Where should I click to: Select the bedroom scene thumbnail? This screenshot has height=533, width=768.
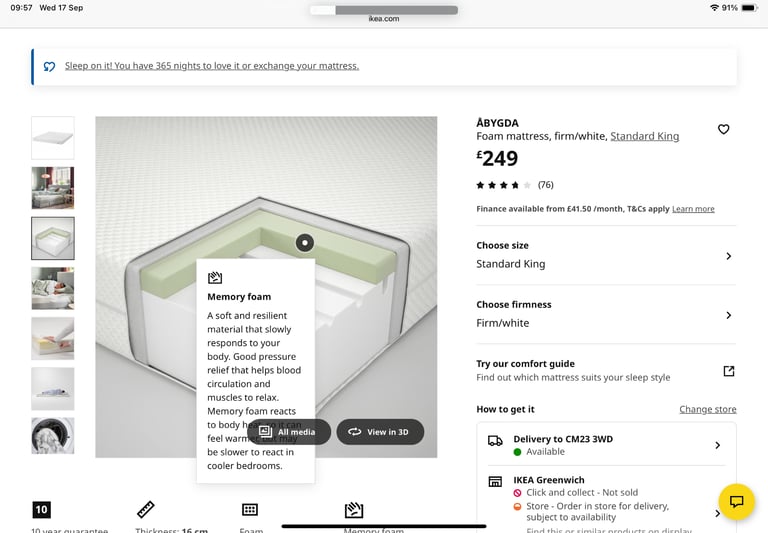pyautogui.click(x=53, y=188)
